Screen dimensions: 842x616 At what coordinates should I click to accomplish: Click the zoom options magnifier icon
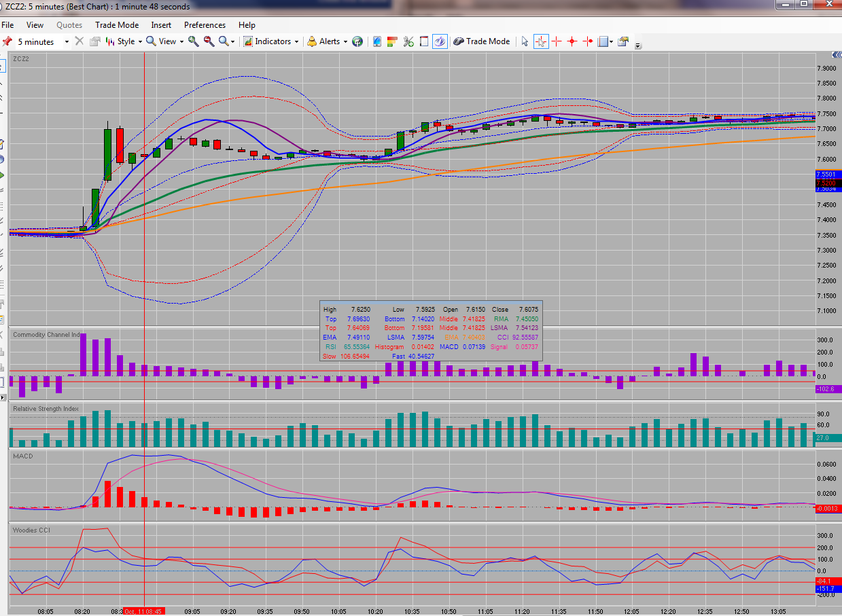click(224, 41)
